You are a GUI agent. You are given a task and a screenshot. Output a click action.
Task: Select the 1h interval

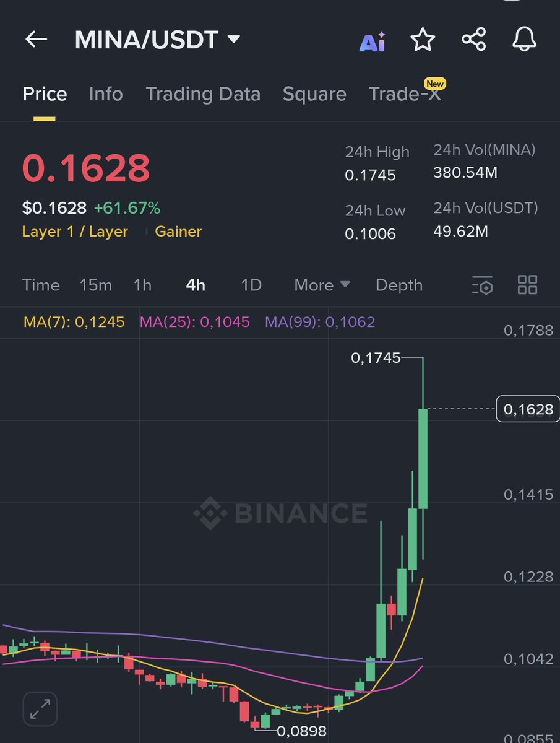click(142, 285)
